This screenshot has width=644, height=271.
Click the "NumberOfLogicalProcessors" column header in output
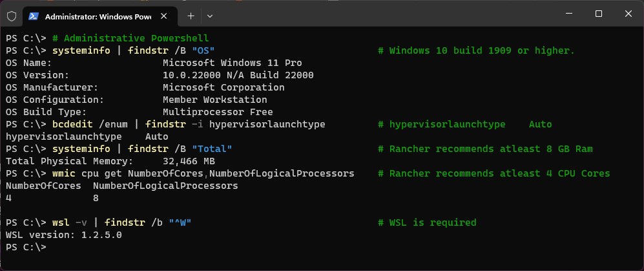(x=165, y=186)
